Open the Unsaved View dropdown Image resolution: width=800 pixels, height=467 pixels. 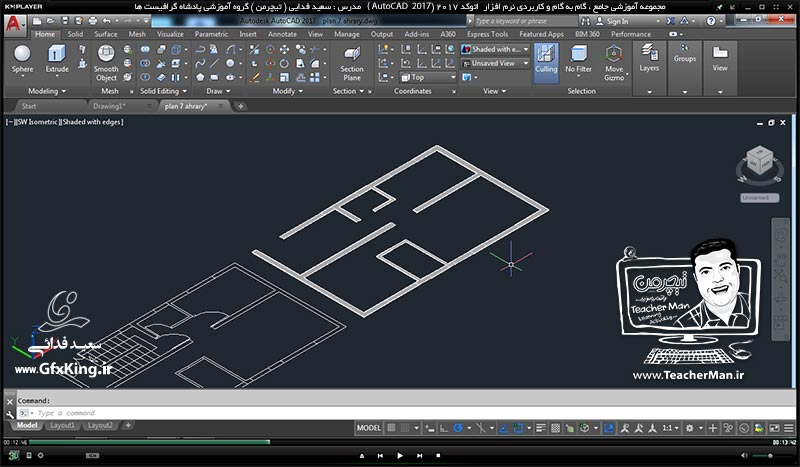coord(495,63)
